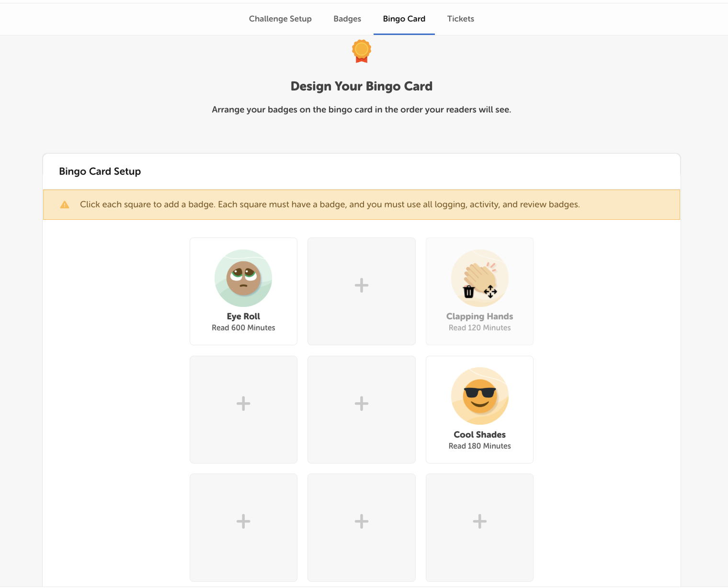
Task: Open the Challenge Setup tab
Action: pos(280,19)
